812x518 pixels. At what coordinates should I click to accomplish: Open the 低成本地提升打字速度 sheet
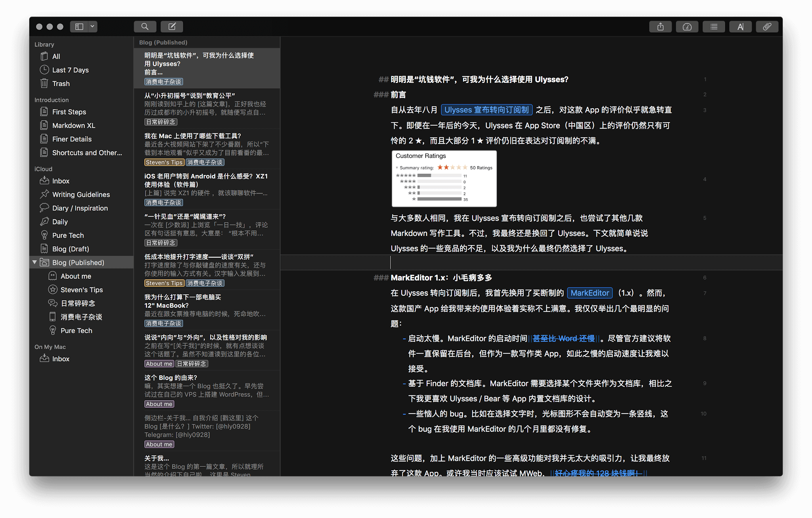[x=207, y=270]
